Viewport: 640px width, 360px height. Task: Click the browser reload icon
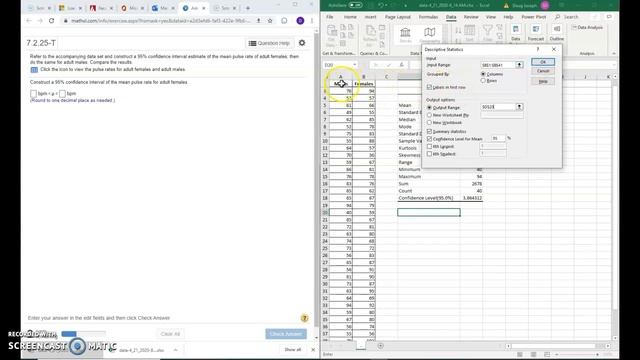(x=51, y=20)
